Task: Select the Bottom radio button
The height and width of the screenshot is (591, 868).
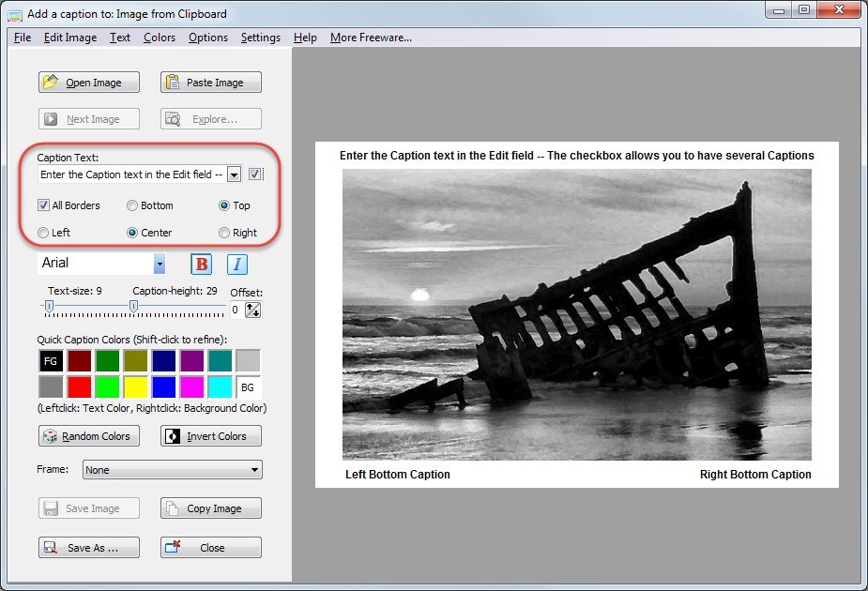Action: [132, 205]
